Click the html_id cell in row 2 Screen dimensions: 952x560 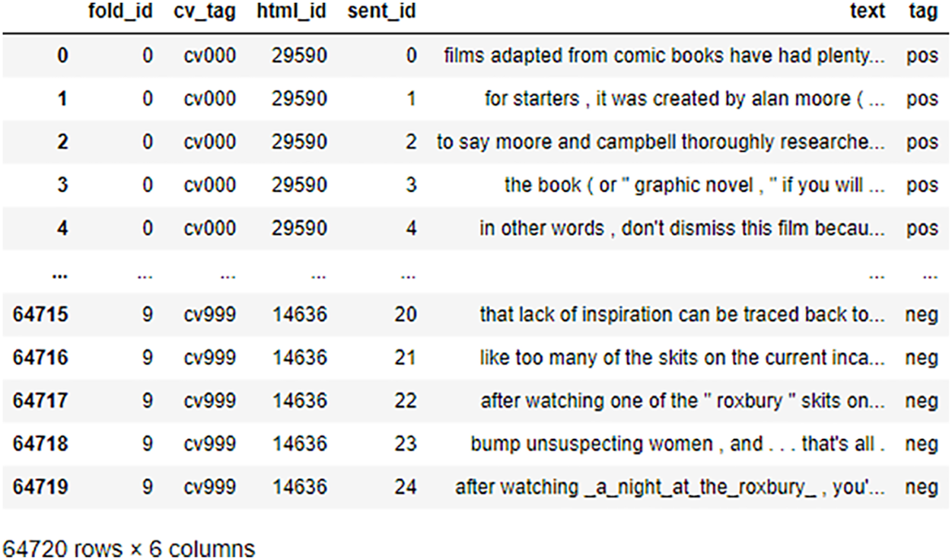(x=300, y=142)
